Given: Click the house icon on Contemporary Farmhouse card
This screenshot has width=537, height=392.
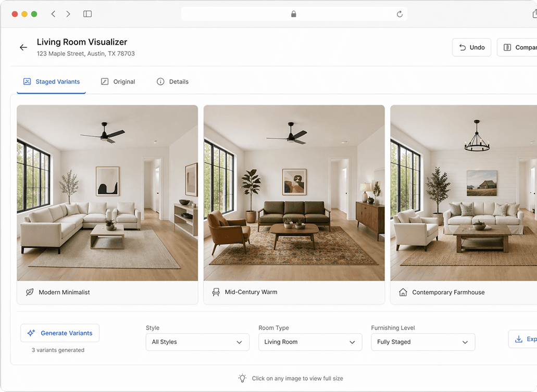Looking at the screenshot, I should (402, 292).
